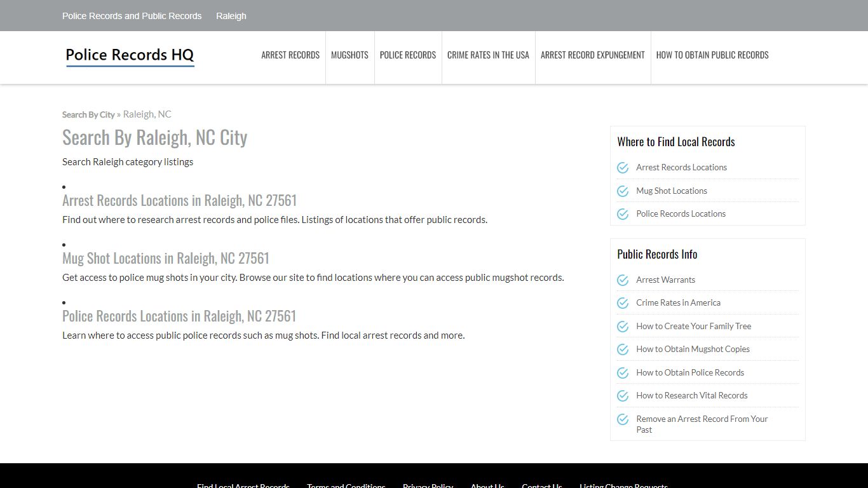Click the check icon beside Crime Rates in America
The image size is (868, 488).
[x=623, y=303]
